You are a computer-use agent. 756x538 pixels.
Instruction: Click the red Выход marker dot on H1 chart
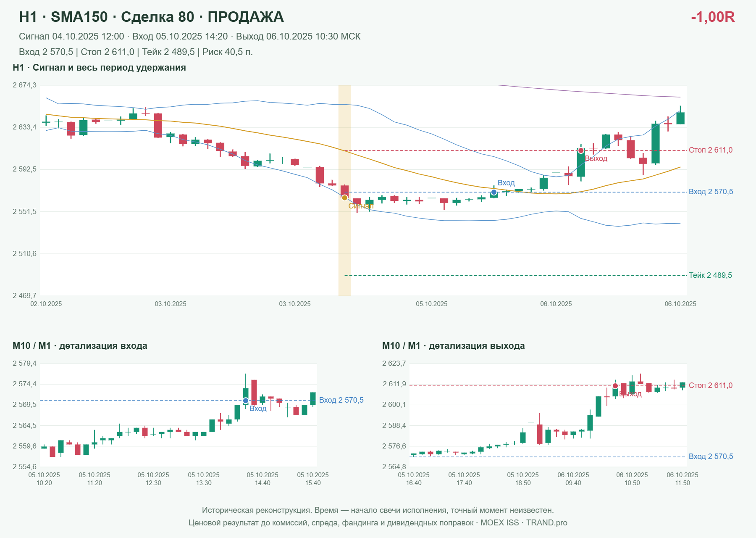click(581, 150)
